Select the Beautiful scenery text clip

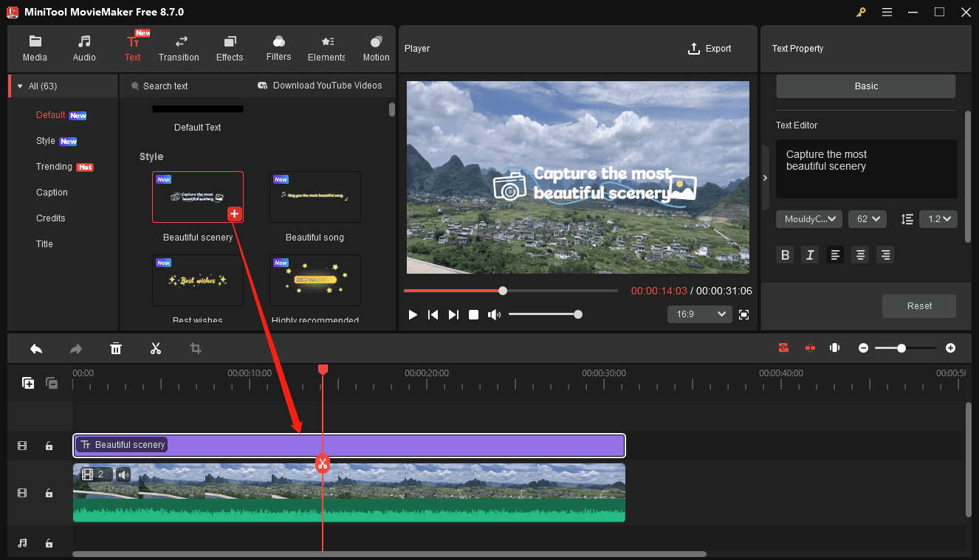(x=349, y=445)
